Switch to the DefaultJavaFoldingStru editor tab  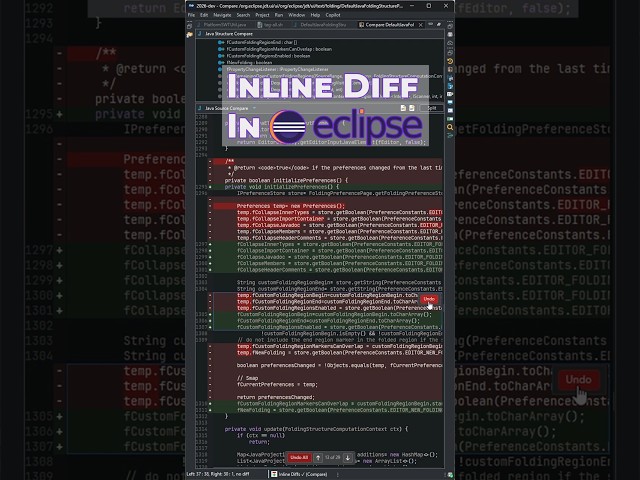320,25
